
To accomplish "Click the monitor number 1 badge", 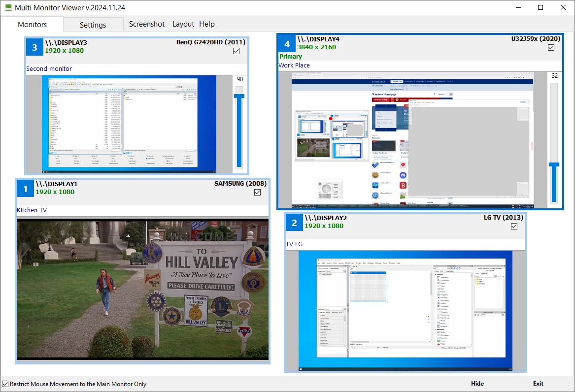I will 25,189.
